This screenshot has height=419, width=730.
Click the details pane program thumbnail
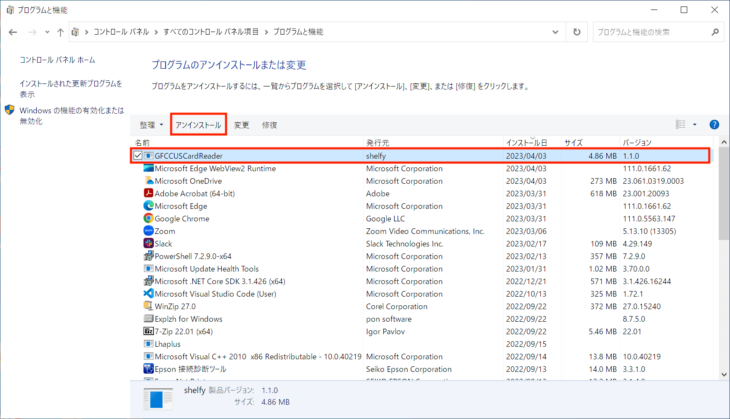coord(158,399)
